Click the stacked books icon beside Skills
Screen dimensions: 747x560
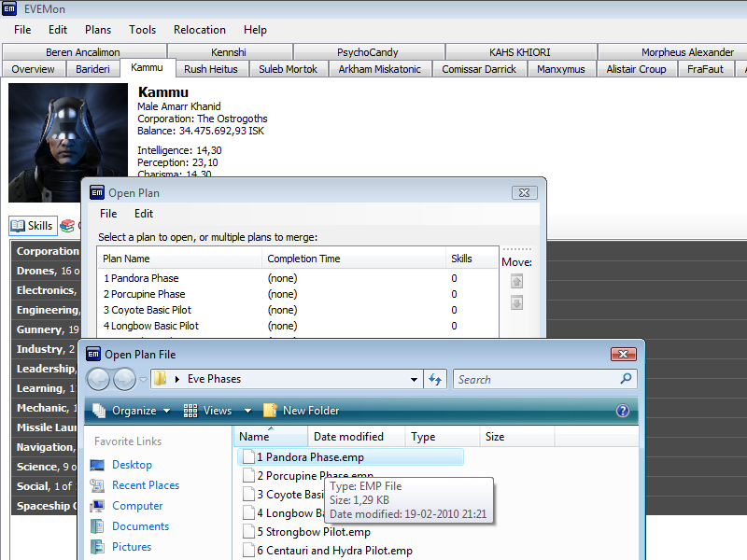point(67,226)
